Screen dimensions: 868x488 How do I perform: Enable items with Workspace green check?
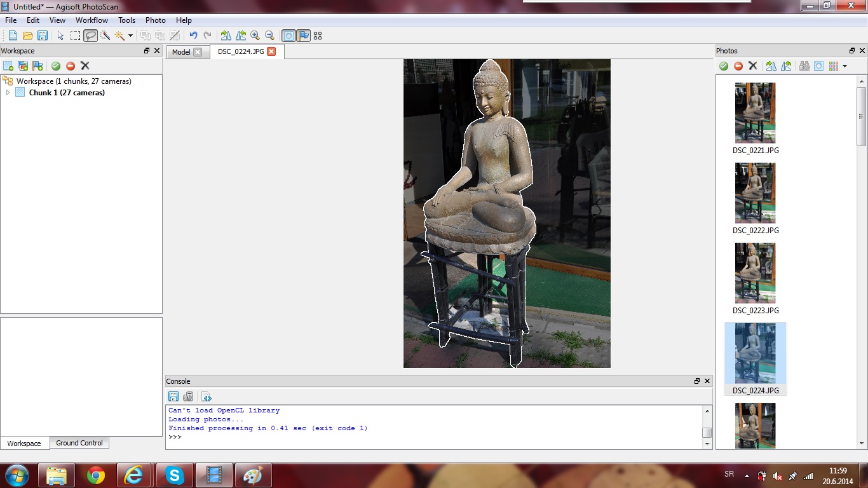(56, 66)
